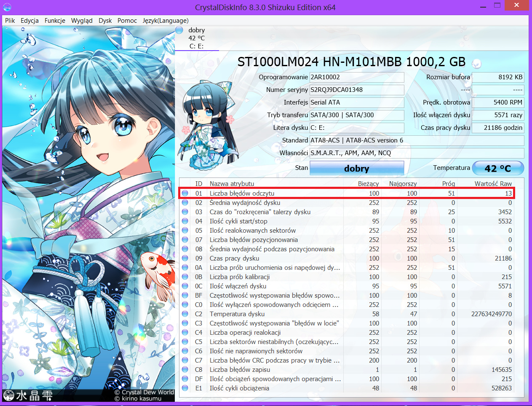Click status orb for attribute 07
The height and width of the screenshot is (406, 532).
[x=185, y=239]
